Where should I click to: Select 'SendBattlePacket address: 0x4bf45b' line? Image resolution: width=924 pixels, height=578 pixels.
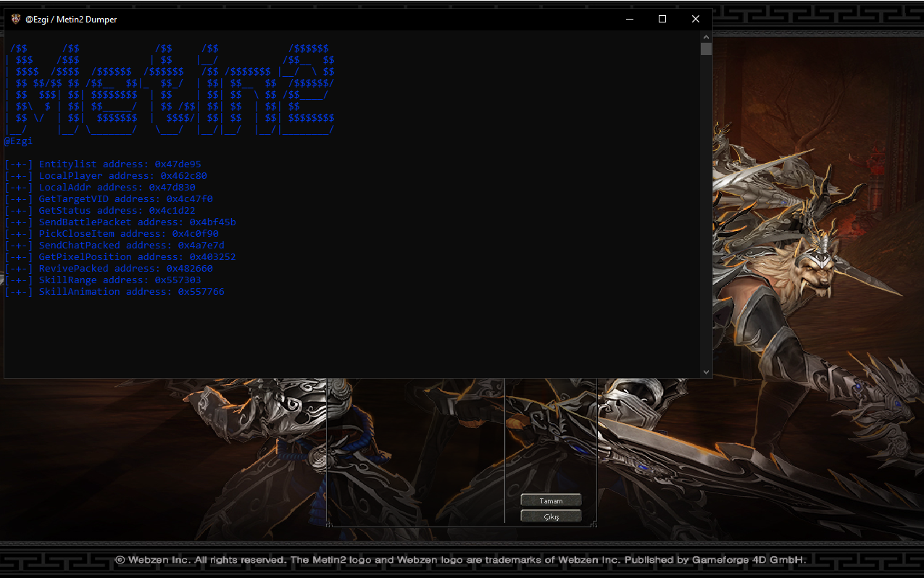coord(120,222)
